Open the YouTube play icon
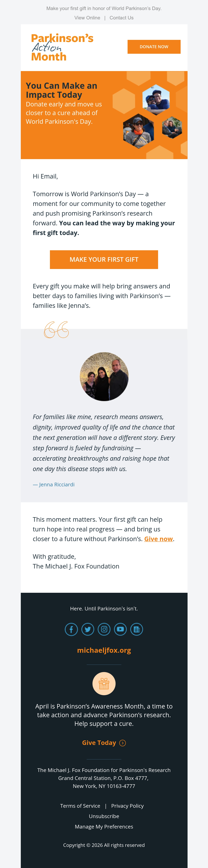The height and width of the screenshot is (868, 208). click(120, 629)
